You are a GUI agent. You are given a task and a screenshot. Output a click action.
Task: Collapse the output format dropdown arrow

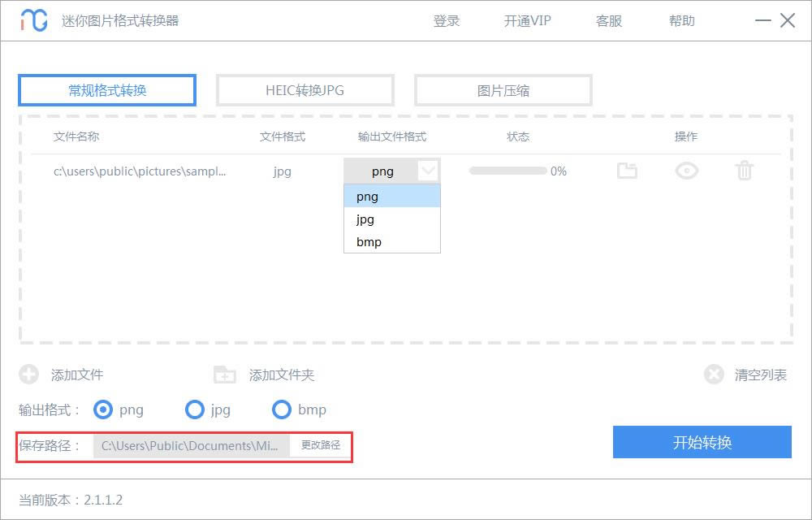[428, 171]
